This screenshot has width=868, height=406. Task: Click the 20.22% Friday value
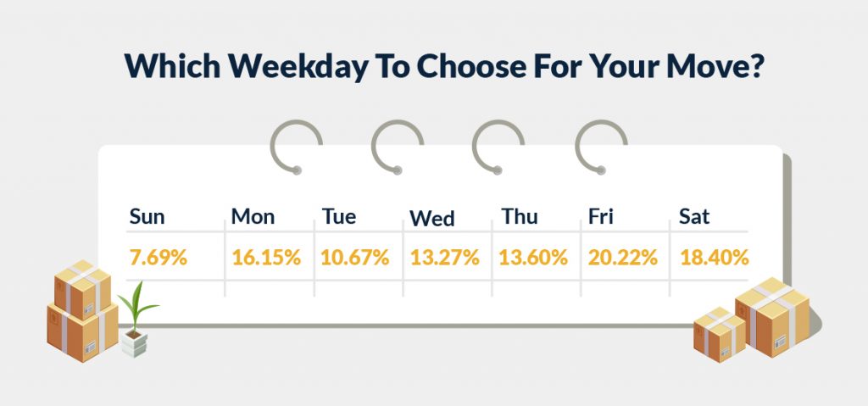[623, 258]
